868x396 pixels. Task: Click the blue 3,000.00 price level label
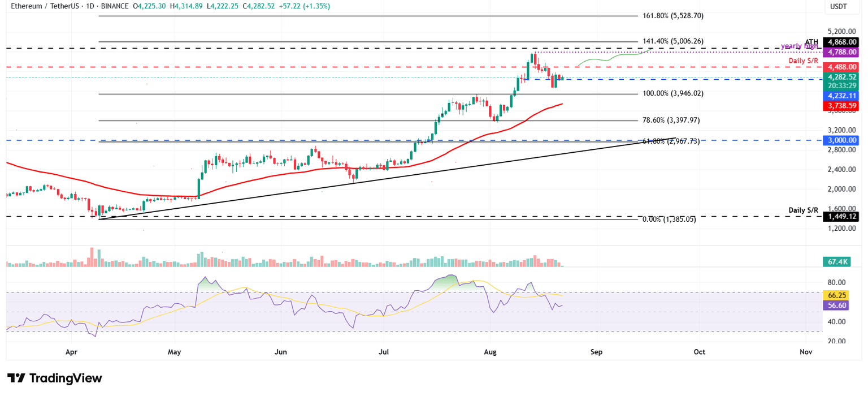[841, 140]
